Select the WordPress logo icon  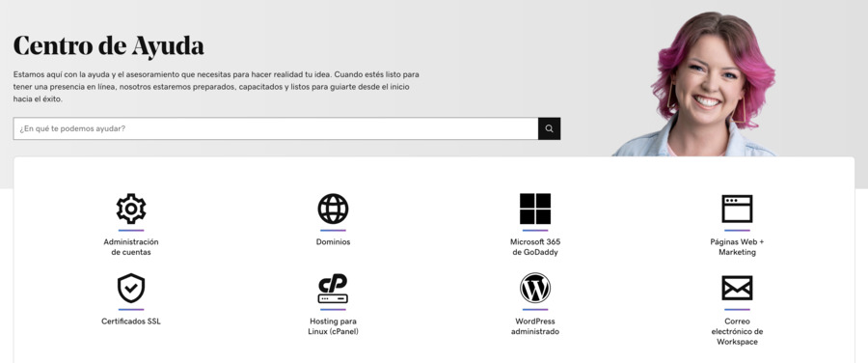[x=535, y=289]
